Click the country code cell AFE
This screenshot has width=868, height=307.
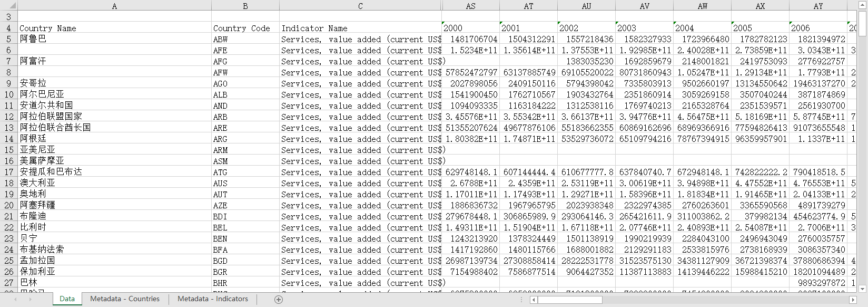pos(245,50)
